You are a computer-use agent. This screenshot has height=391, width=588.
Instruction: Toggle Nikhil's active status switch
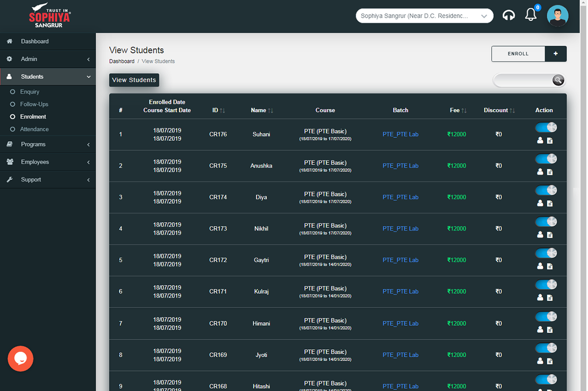(x=546, y=222)
